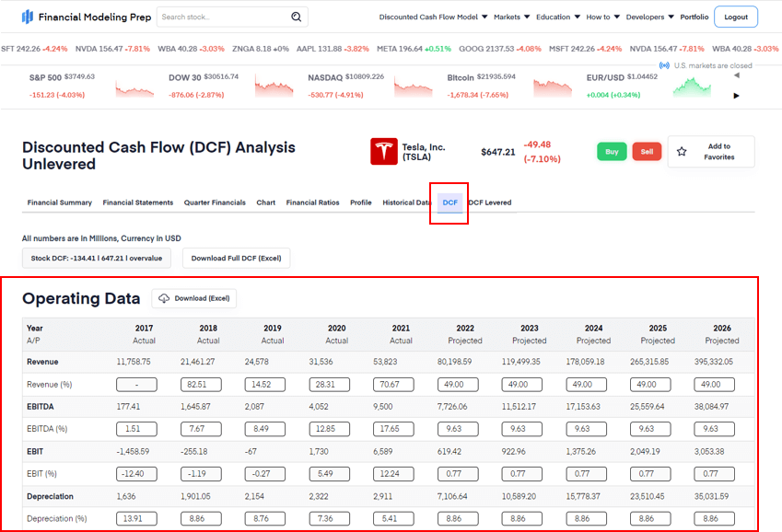782x532 pixels.
Task: Open the S&P 500 mini chart
Action: click(x=134, y=88)
